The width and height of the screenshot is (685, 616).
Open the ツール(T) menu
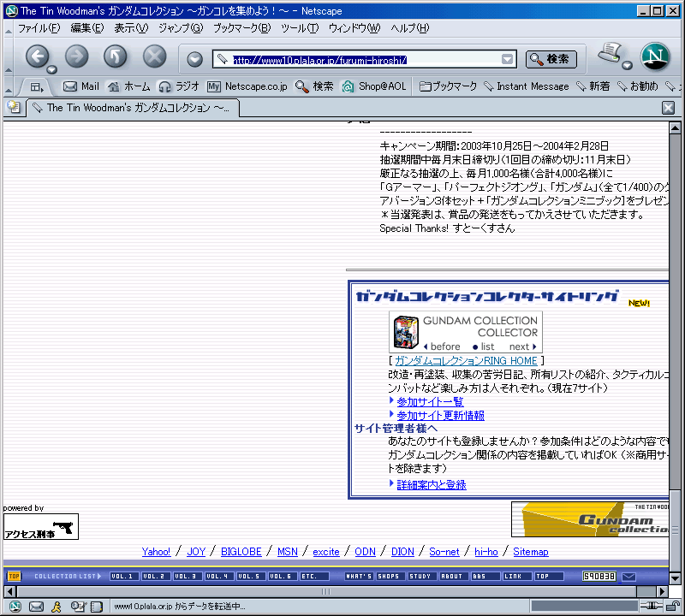point(300,28)
